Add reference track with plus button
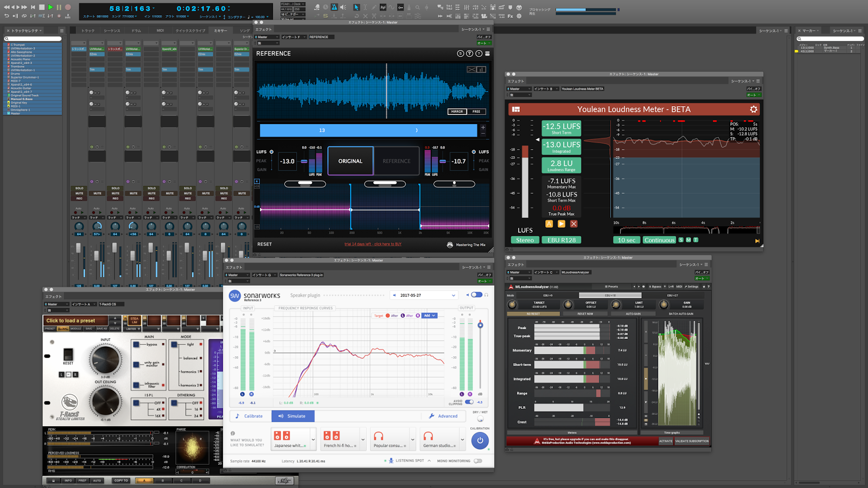868x488 pixels. tap(483, 128)
